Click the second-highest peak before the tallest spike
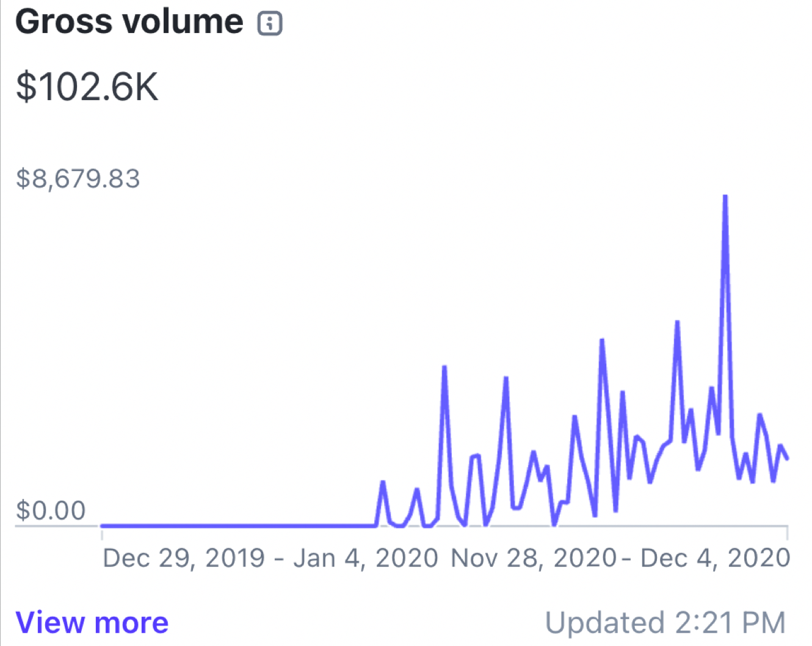The height and width of the screenshot is (646, 812). coord(677,322)
